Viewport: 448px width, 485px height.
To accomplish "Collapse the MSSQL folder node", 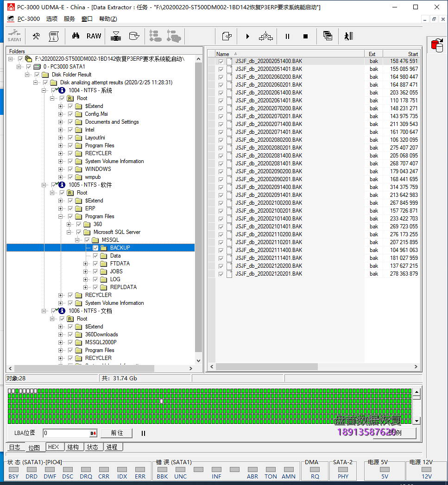I will (77, 240).
